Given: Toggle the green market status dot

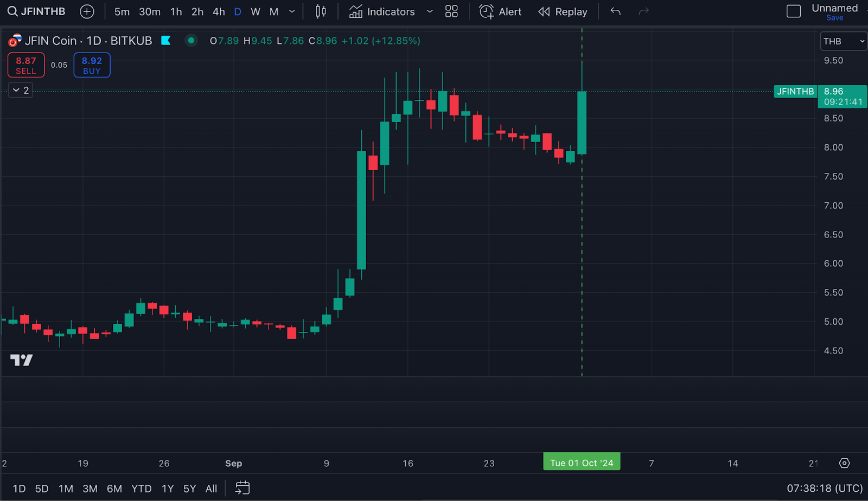Looking at the screenshot, I should pyautogui.click(x=191, y=41).
